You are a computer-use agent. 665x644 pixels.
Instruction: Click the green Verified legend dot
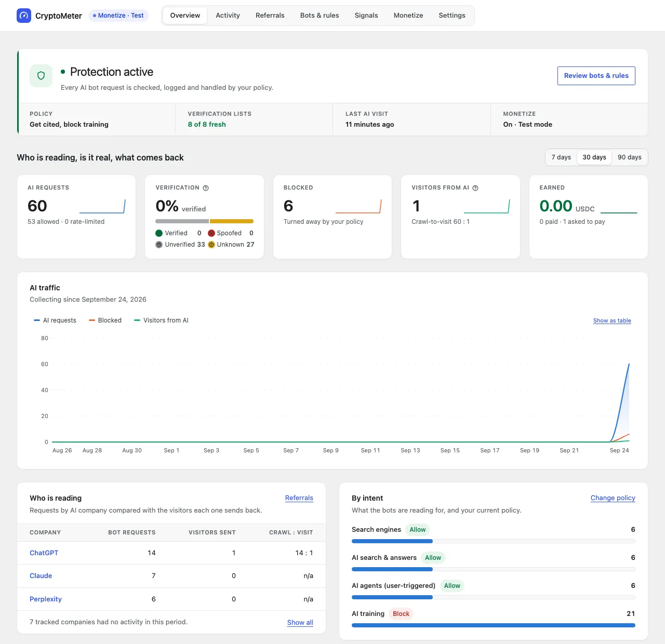159,233
